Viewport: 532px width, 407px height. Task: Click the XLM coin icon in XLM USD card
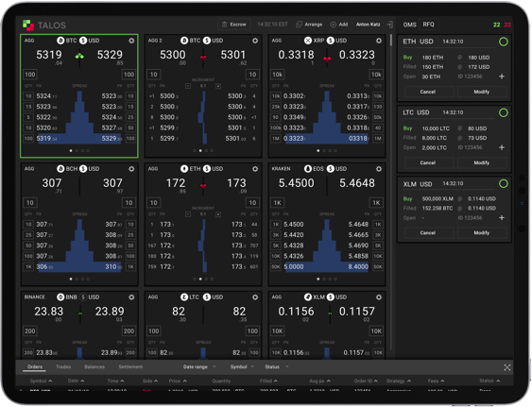click(308, 297)
